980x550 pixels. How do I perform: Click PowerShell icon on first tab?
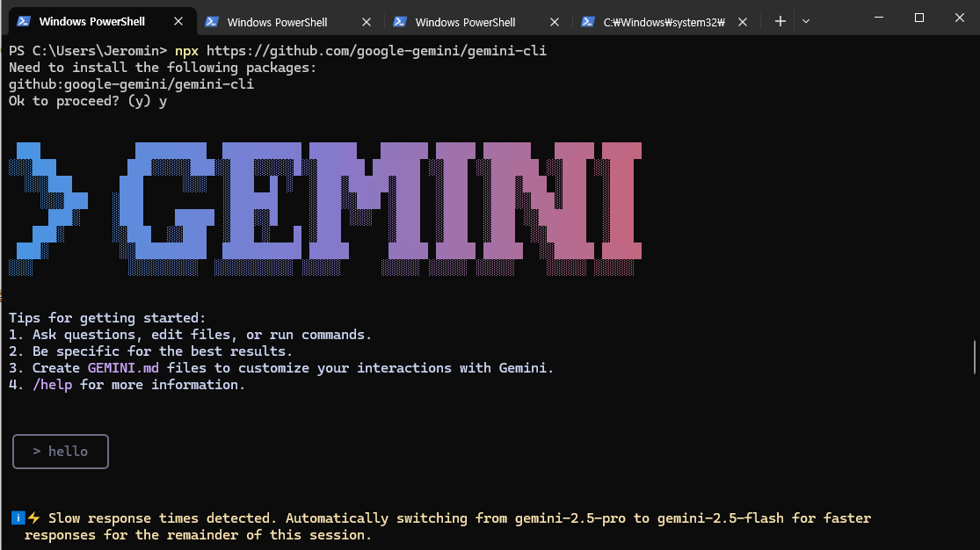[x=24, y=21]
